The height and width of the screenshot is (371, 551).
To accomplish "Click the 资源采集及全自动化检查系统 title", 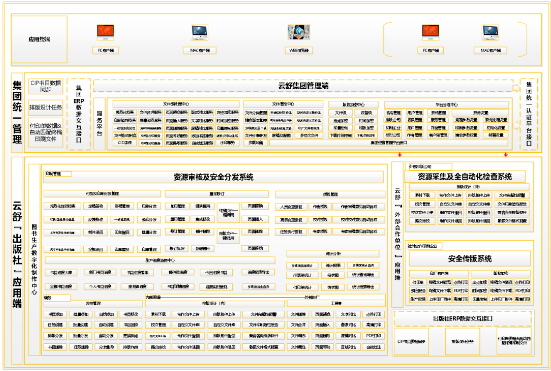I will coord(465,176).
